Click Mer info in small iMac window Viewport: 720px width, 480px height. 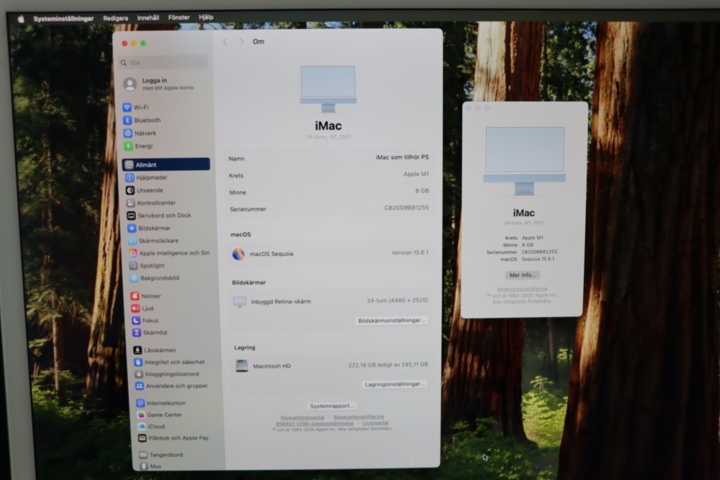(x=522, y=275)
